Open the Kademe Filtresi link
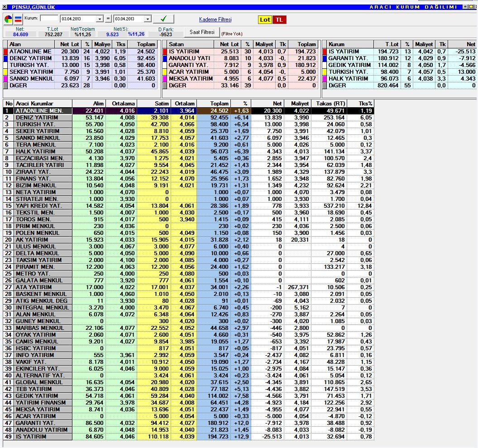The width and height of the screenshot is (478, 448). 215,19
